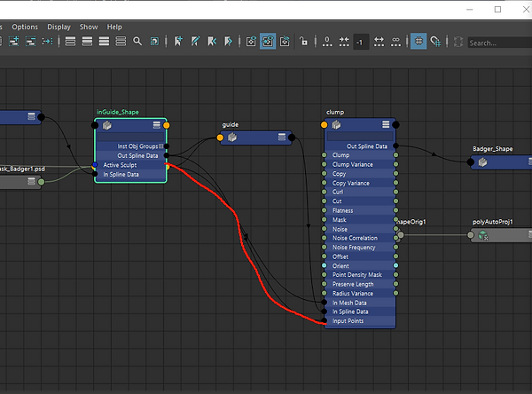The height and width of the screenshot is (394, 532).
Task: Maximize the Node Editor window
Action: point(497,10)
